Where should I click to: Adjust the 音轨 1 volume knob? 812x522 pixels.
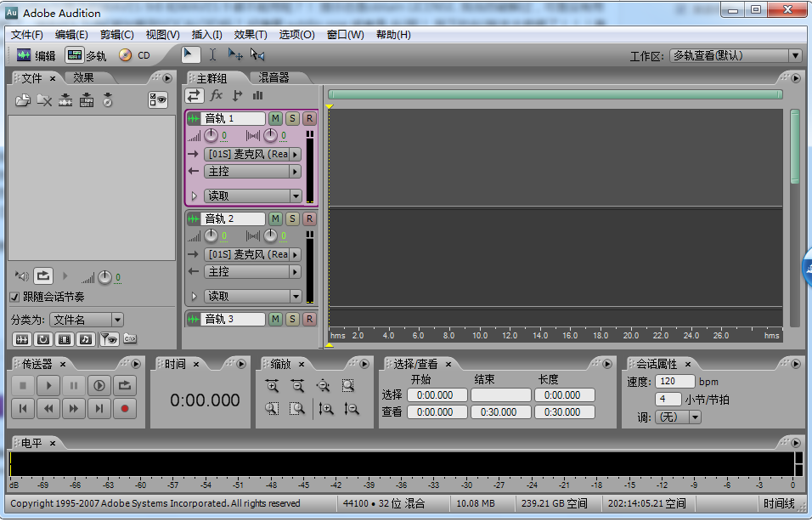coord(211,136)
